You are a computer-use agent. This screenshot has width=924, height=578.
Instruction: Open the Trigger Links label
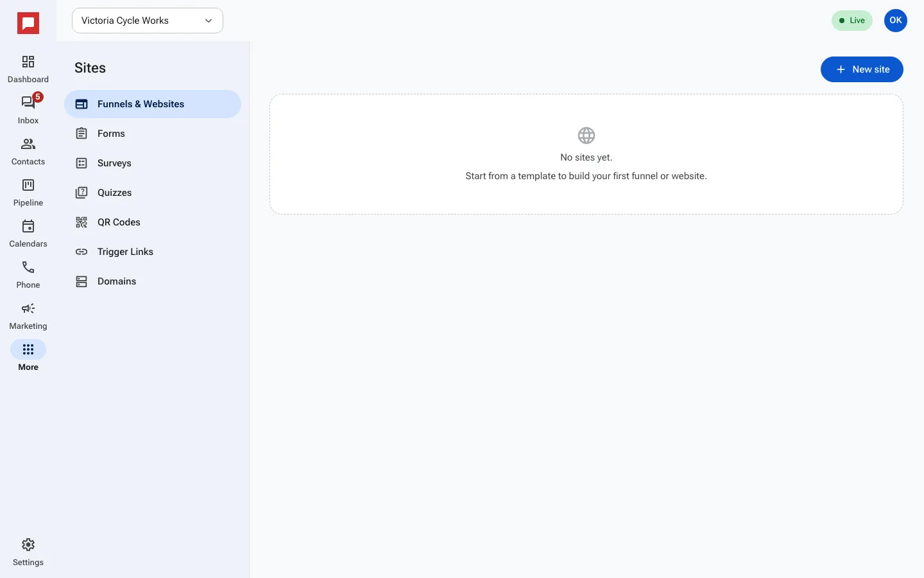(x=125, y=252)
